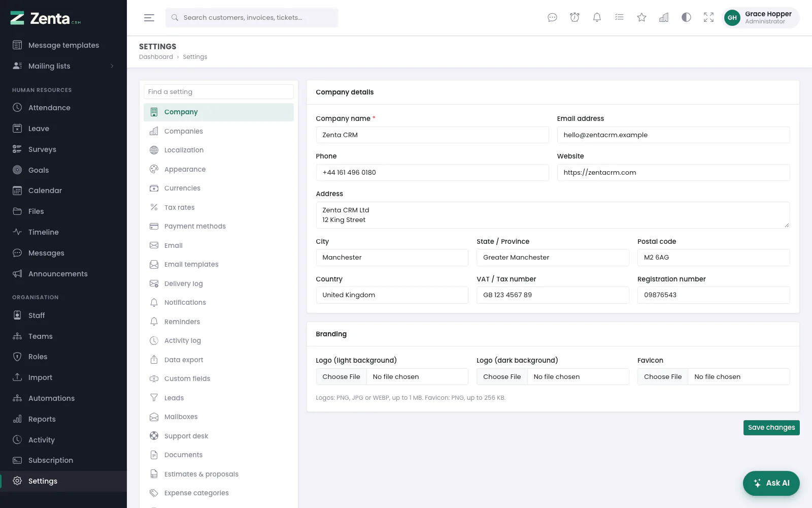Open Data export settings
The height and width of the screenshot is (508, 812).
point(219,360)
